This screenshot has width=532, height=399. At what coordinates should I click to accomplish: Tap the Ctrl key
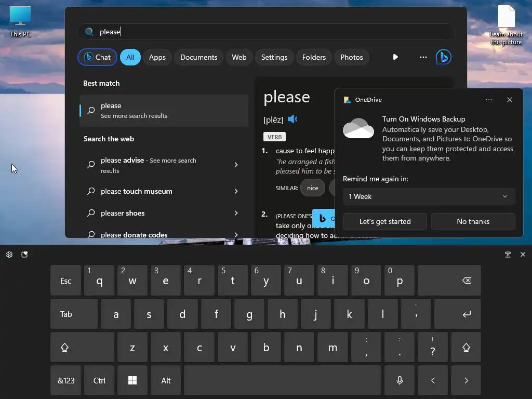99,380
